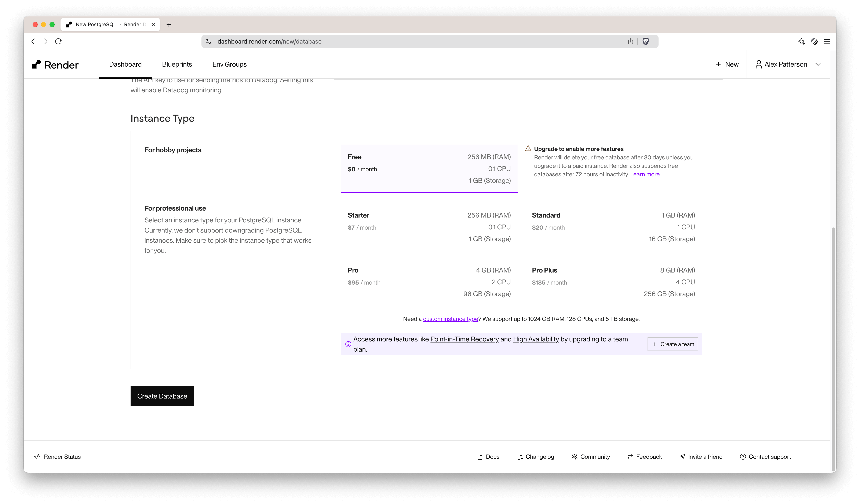Open the High Availability link
The image size is (860, 504).
point(536,339)
